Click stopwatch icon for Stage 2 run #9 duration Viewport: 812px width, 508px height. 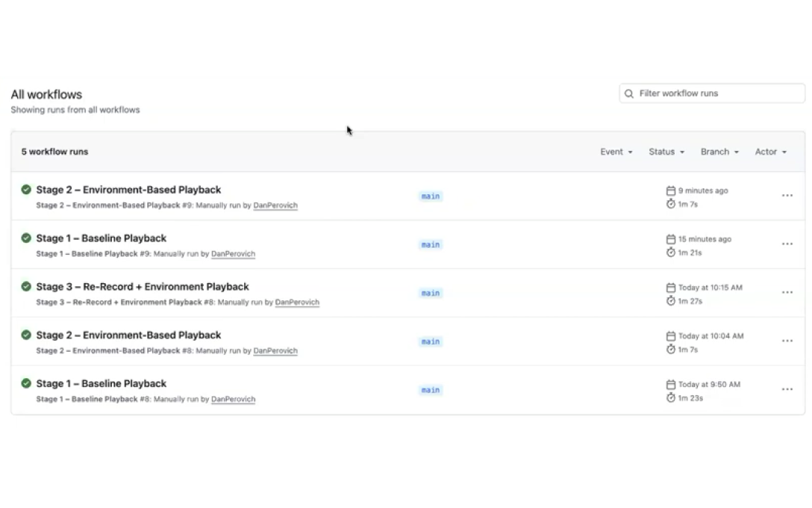pos(671,204)
